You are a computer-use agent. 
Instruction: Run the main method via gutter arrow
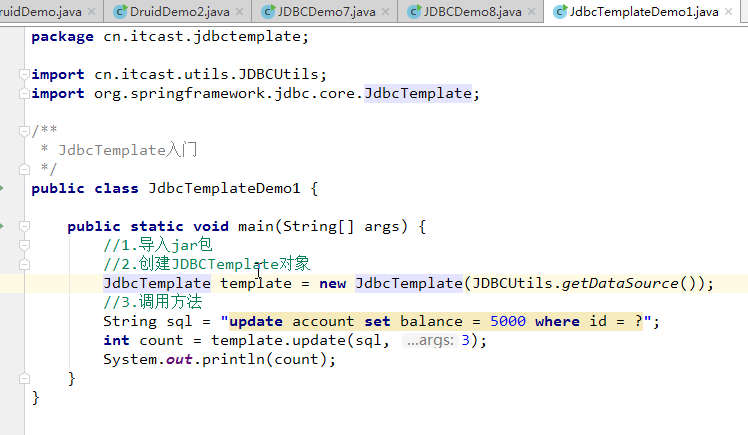(x=1, y=226)
